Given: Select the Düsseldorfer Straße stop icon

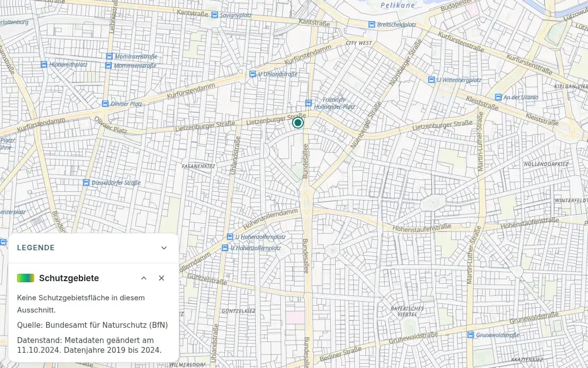Looking at the screenshot, I should [86, 183].
